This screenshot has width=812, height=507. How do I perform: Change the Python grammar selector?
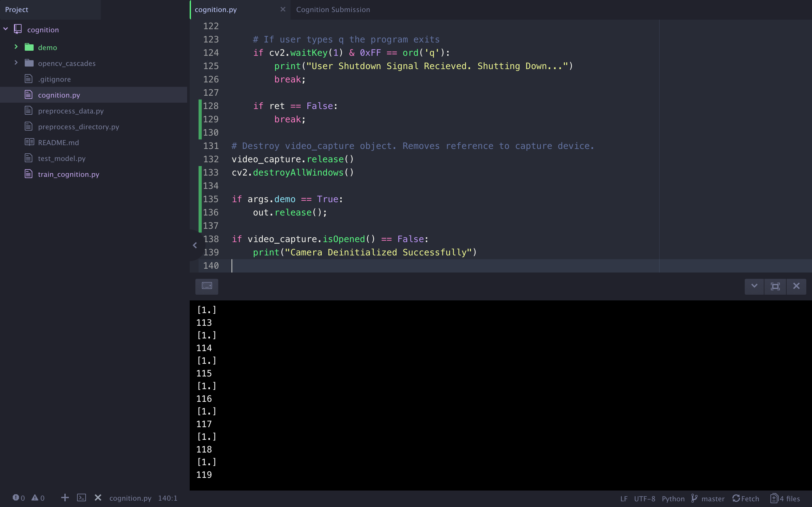point(673,499)
